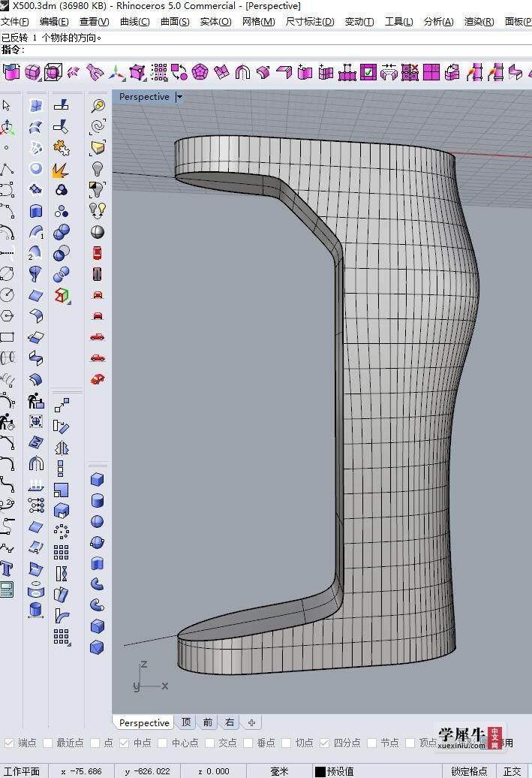Create a solid cylinder primitive
Viewport: 532px width, 778px height.
coord(98,500)
